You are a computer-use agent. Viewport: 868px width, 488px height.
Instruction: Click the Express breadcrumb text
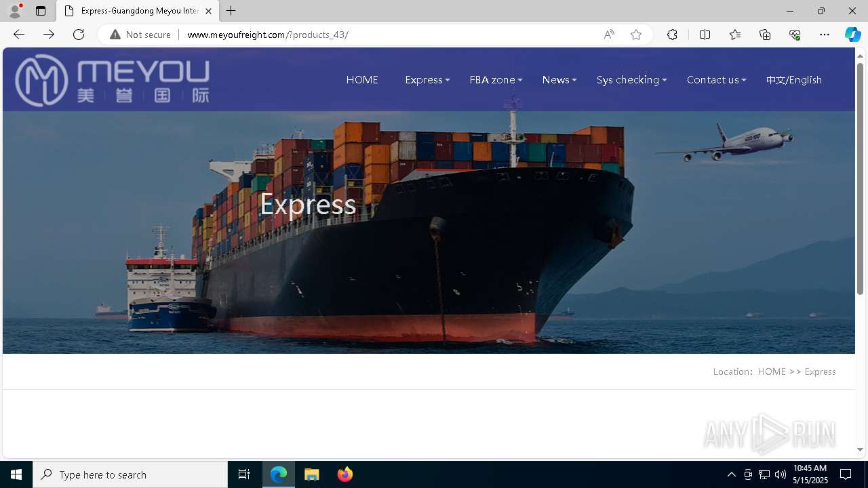(820, 371)
